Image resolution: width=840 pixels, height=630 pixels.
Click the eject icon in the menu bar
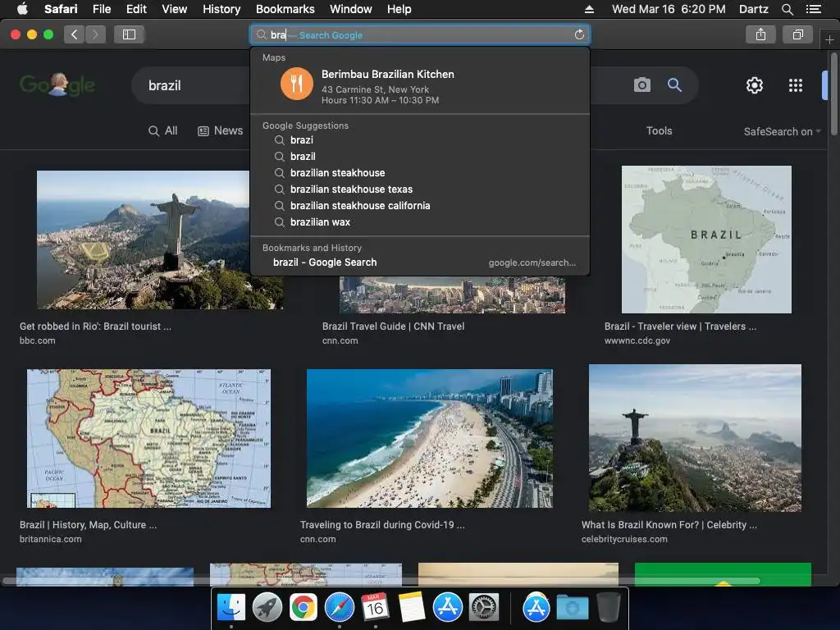point(589,9)
